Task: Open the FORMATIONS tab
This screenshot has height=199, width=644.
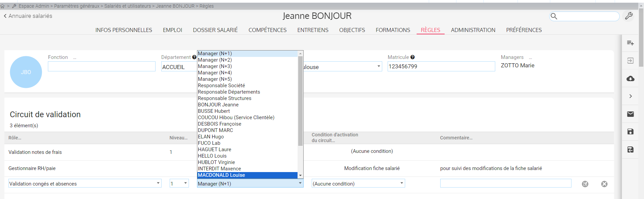Action: (393, 30)
